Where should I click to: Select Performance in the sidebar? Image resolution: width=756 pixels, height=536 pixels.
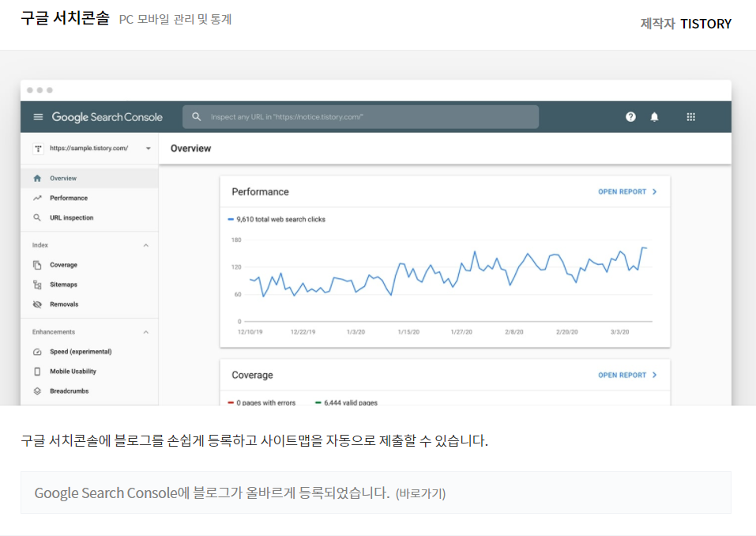point(89,198)
